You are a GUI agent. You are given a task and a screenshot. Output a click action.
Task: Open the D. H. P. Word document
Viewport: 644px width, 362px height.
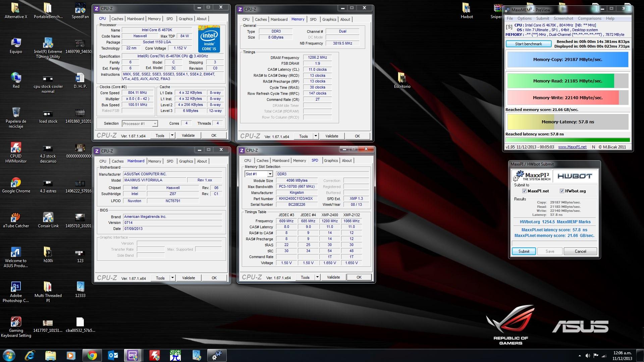[x=80, y=80]
